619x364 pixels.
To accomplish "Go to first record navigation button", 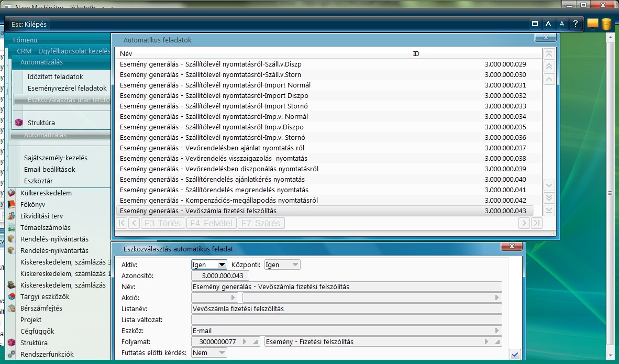I will pos(121,224).
